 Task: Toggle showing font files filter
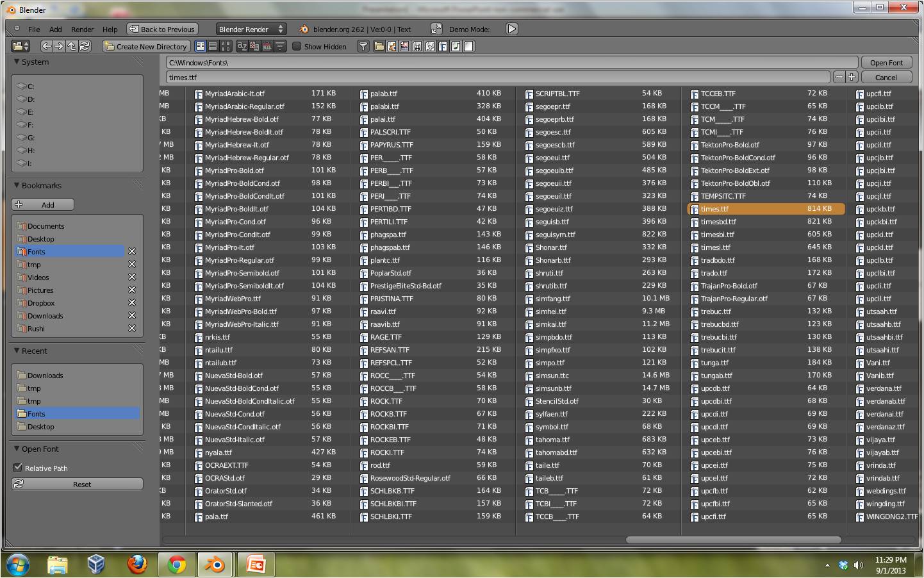tap(443, 46)
